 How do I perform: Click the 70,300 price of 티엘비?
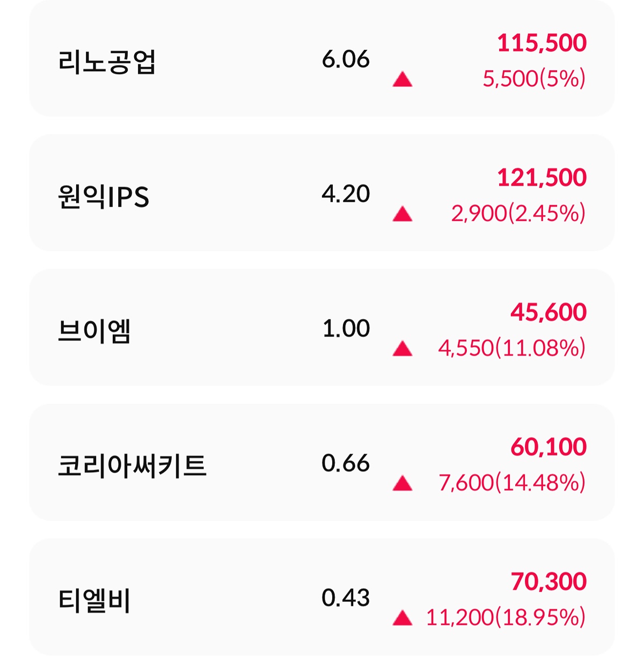point(548,582)
